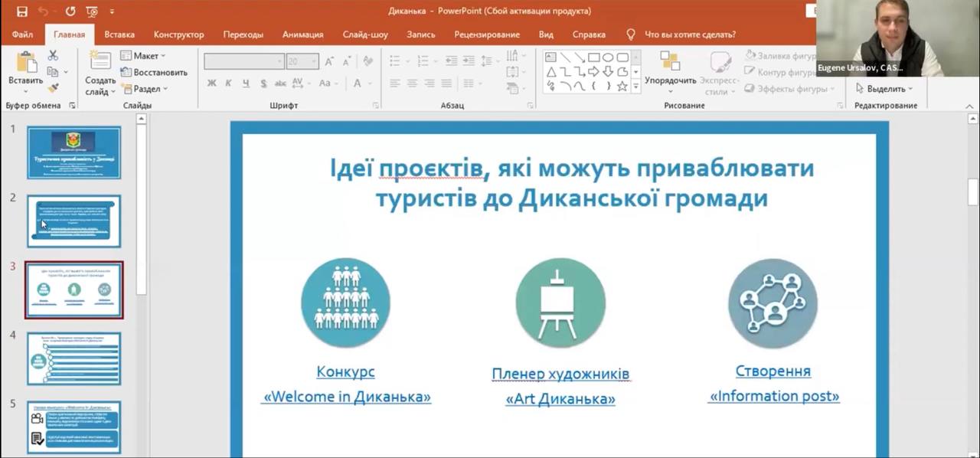Click the Cut scissors icon
980x458 pixels.
[x=53, y=55]
